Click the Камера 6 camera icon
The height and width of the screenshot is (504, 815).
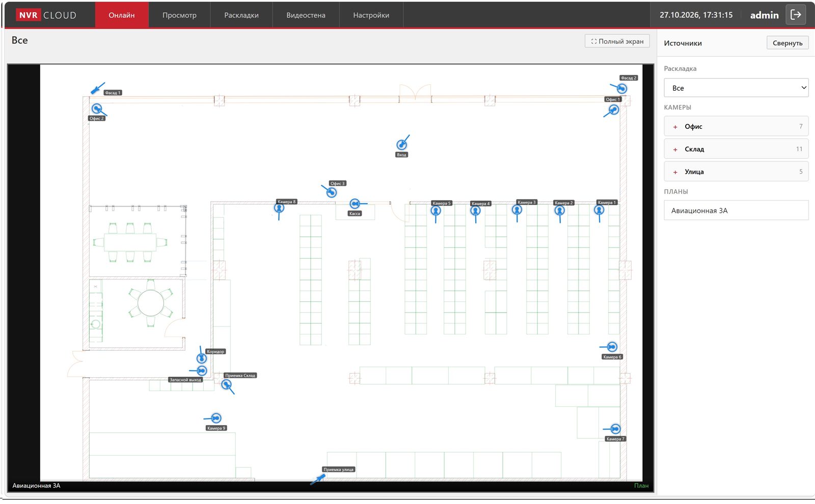point(612,347)
